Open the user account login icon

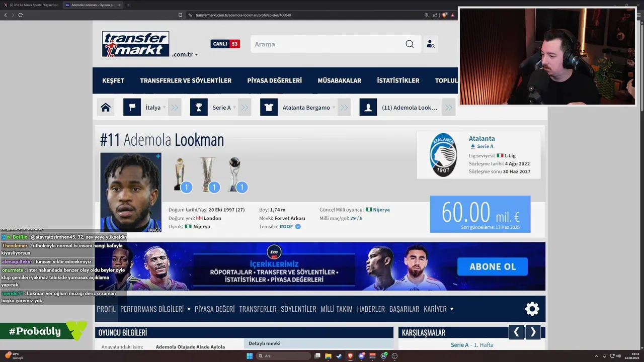coord(430,44)
